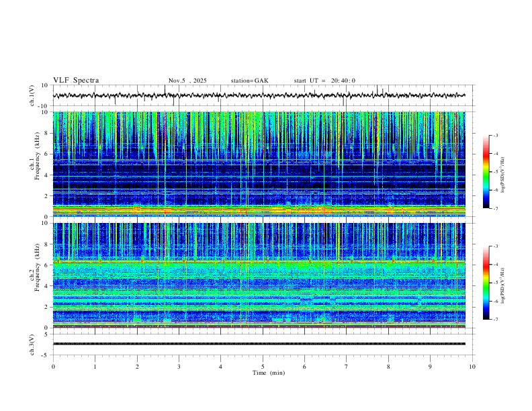Click the ch.1 Frequency (kHz) axis label
This screenshot has height=411, width=532.
click(37, 156)
